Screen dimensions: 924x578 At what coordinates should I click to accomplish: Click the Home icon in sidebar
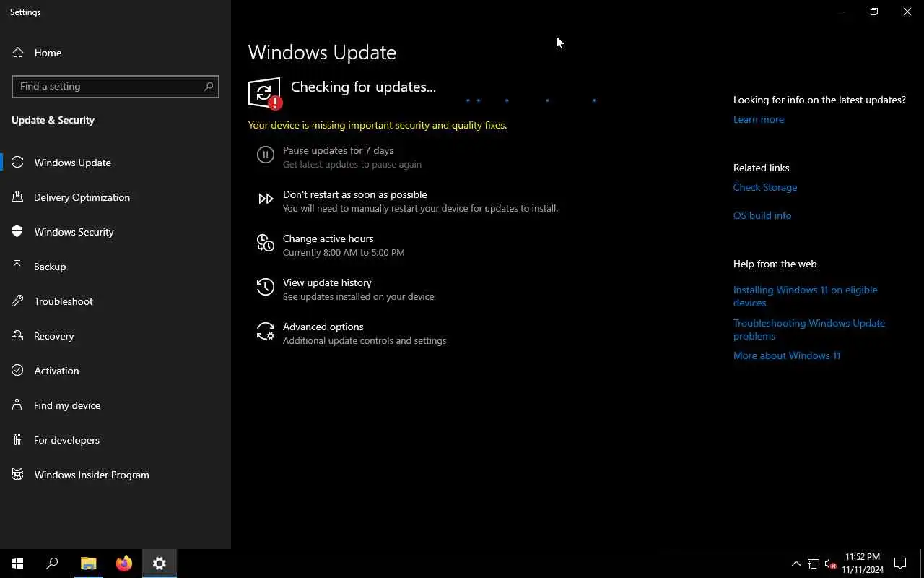pyautogui.click(x=18, y=53)
